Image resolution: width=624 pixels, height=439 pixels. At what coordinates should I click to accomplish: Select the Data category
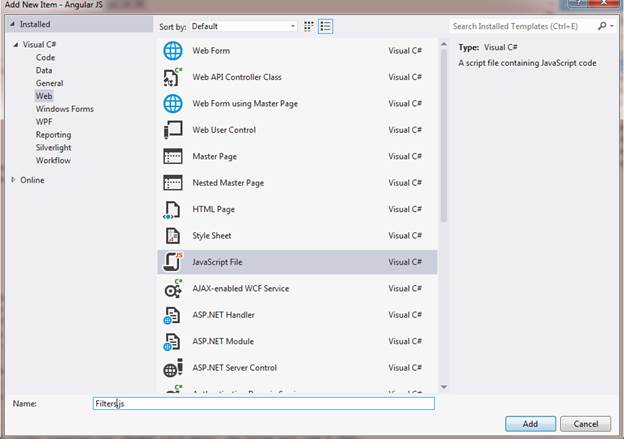click(44, 70)
